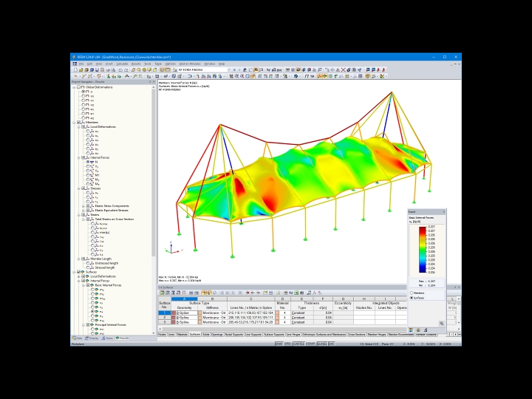Select the Stressed length radio option
The width and height of the screenshot is (532, 399).
(x=87, y=267)
